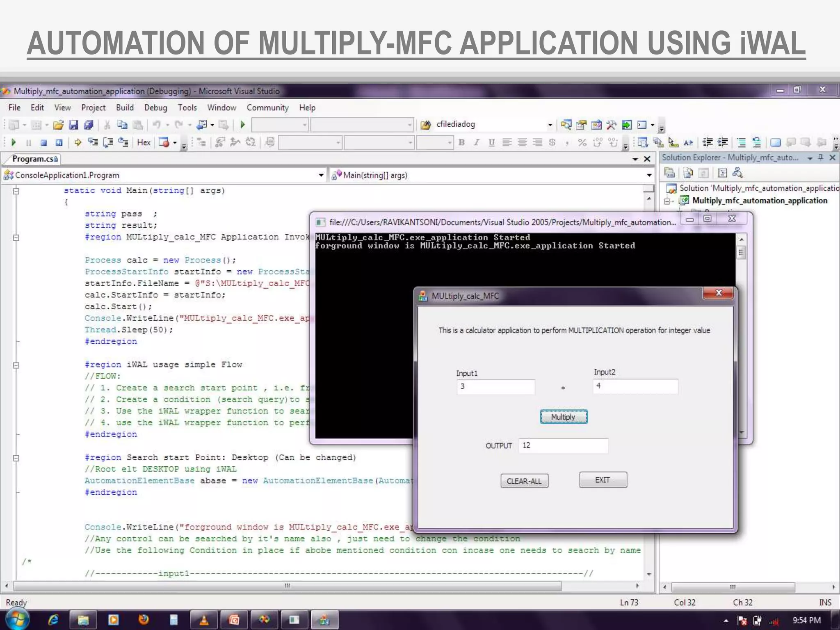Open the Community menu
Image resolution: width=840 pixels, height=630 pixels.
coord(267,107)
